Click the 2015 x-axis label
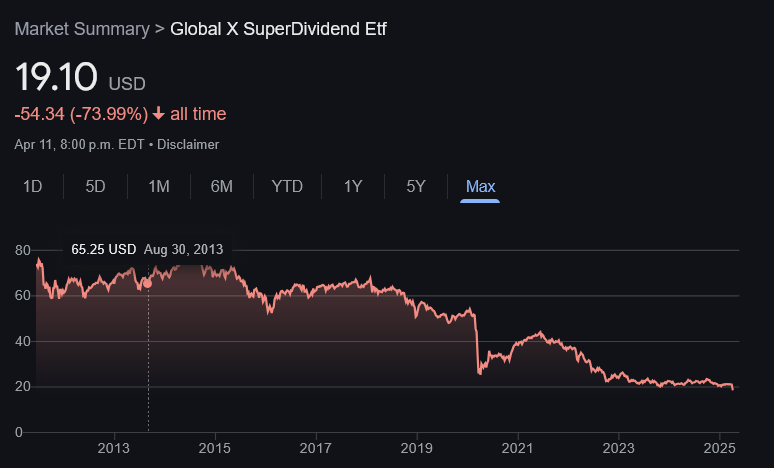774x468 pixels. coord(215,448)
